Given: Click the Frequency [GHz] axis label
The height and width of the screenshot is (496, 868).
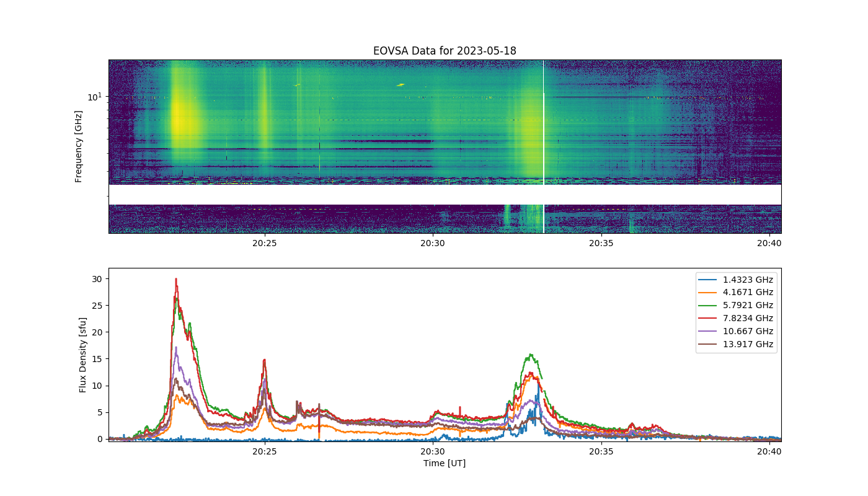Looking at the screenshot, I should click(x=79, y=146).
